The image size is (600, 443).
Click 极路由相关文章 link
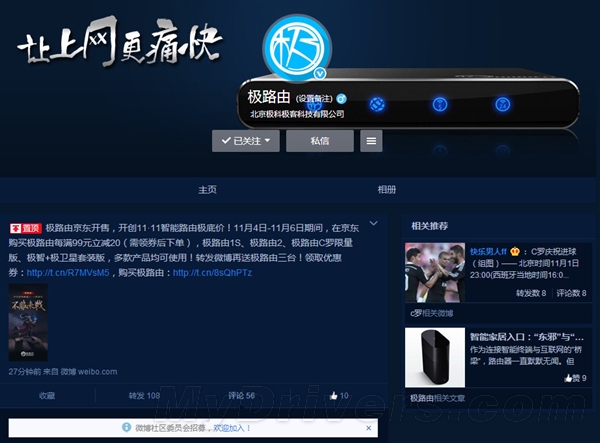click(437, 398)
